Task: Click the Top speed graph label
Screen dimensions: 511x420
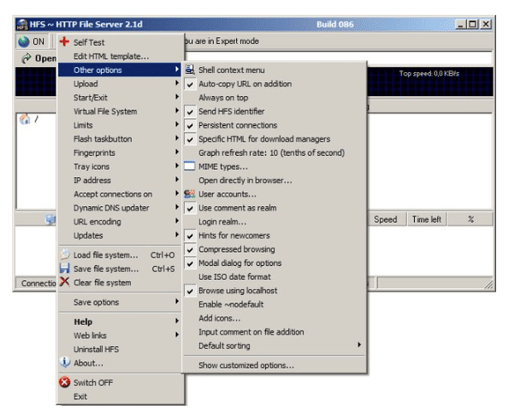Action: pyautogui.click(x=429, y=74)
